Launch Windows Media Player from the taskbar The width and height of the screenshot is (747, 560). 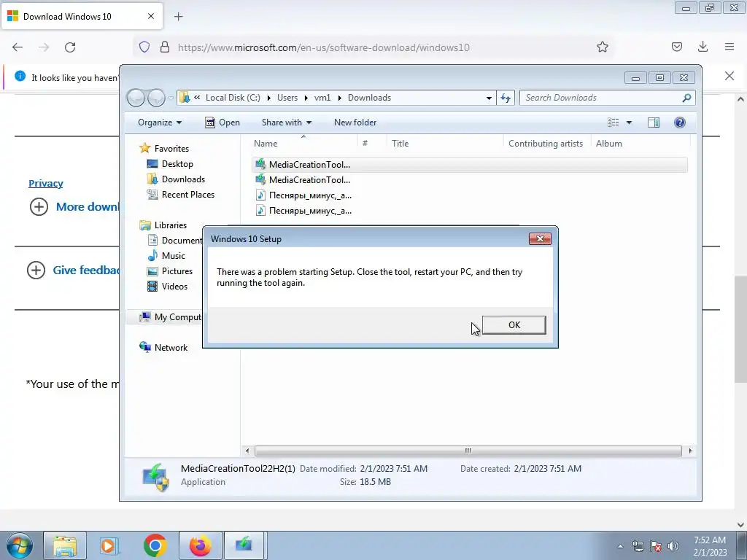coord(109,545)
